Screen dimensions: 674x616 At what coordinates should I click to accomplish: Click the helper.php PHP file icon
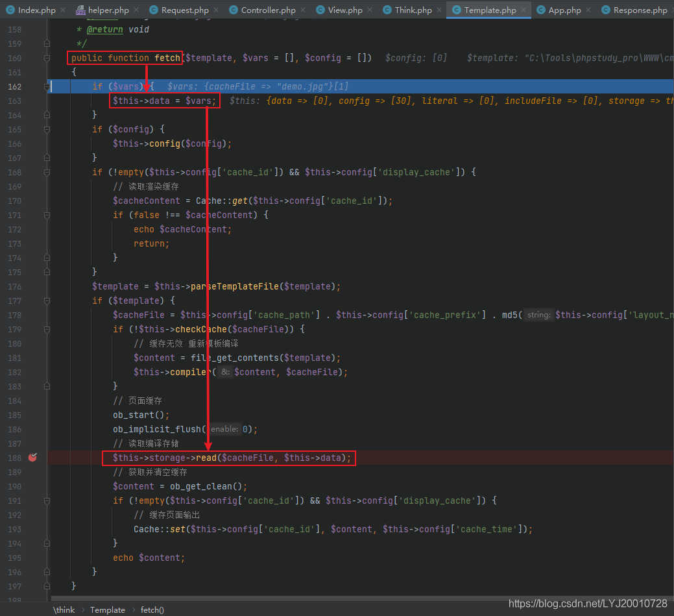point(80,10)
